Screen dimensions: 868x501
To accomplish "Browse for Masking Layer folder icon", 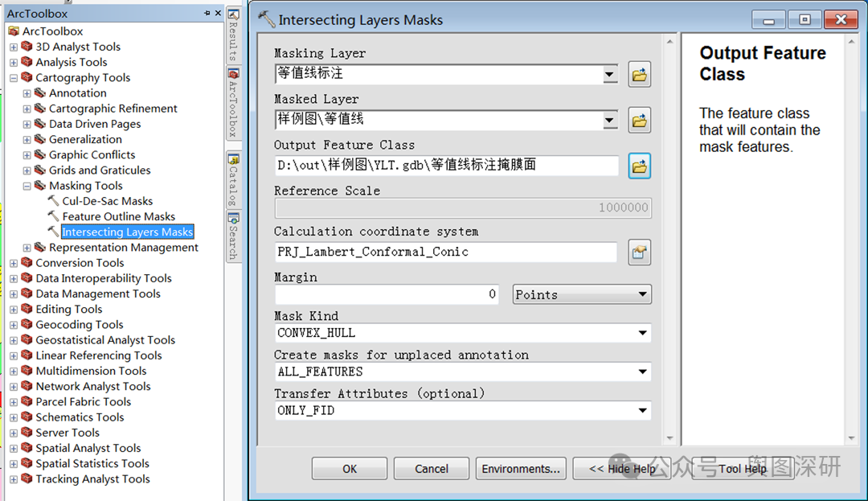I will click(x=640, y=74).
